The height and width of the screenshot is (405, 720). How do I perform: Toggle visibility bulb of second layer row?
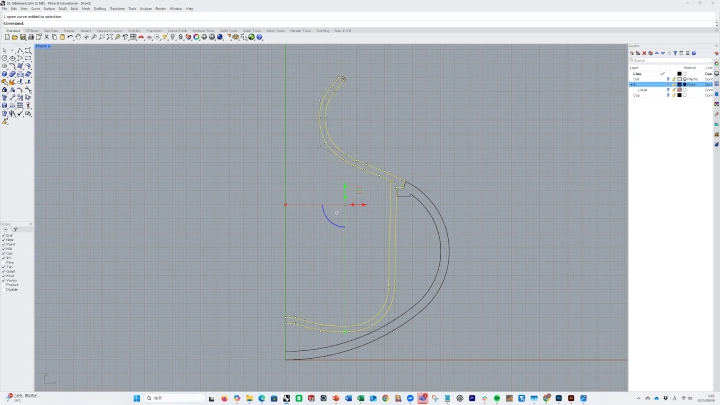point(668,79)
